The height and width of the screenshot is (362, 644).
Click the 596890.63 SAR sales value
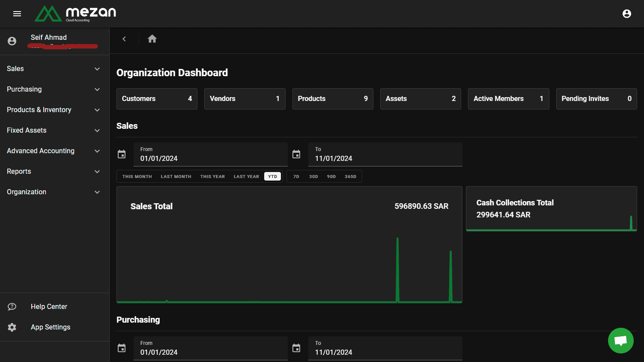pos(421,206)
